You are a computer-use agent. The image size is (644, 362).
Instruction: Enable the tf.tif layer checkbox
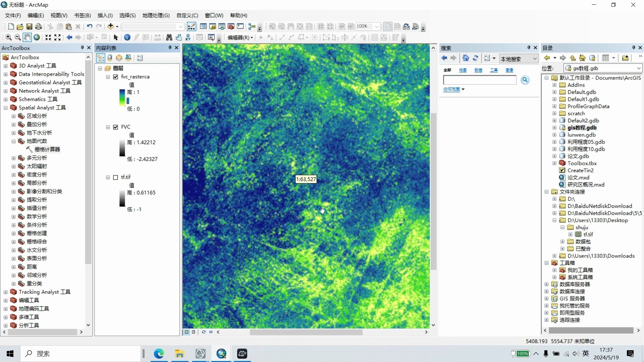(x=116, y=177)
